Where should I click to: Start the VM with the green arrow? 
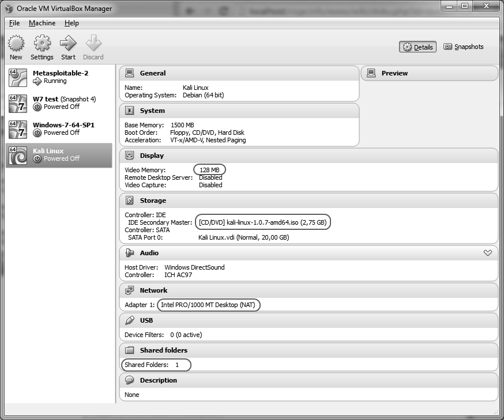68,44
